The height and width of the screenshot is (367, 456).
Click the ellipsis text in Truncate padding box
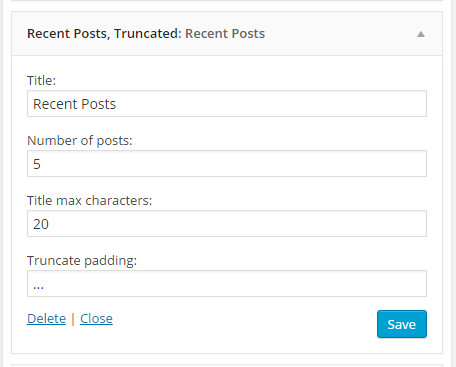click(38, 287)
